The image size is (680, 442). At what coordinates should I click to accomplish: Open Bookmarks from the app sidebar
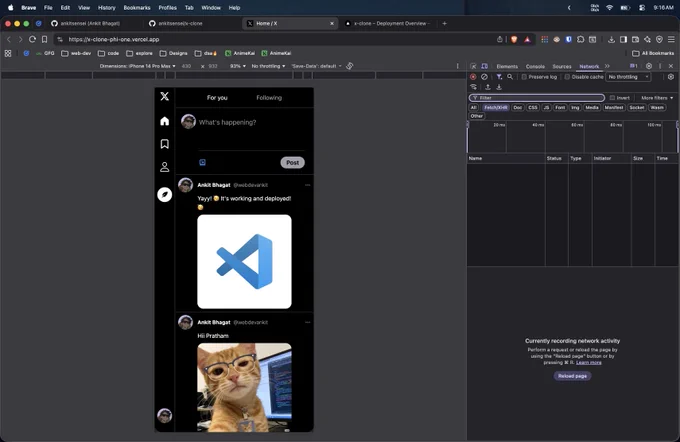(x=164, y=144)
